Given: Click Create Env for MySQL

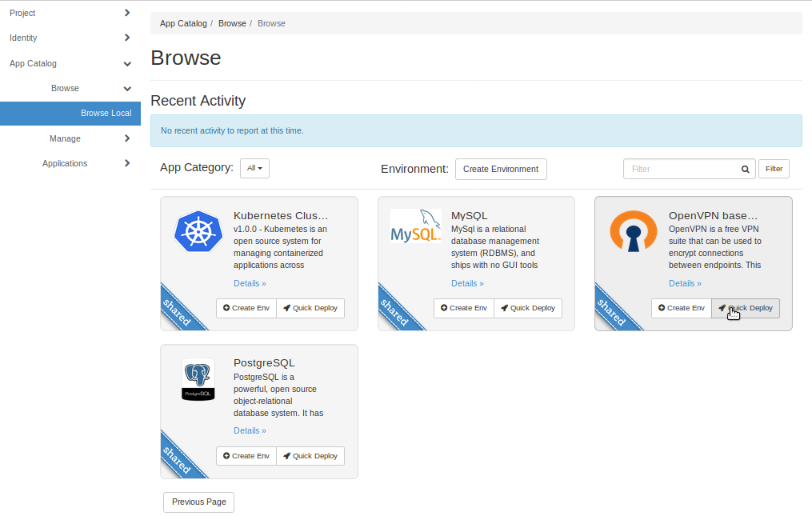Looking at the screenshot, I should coord(464,308).
